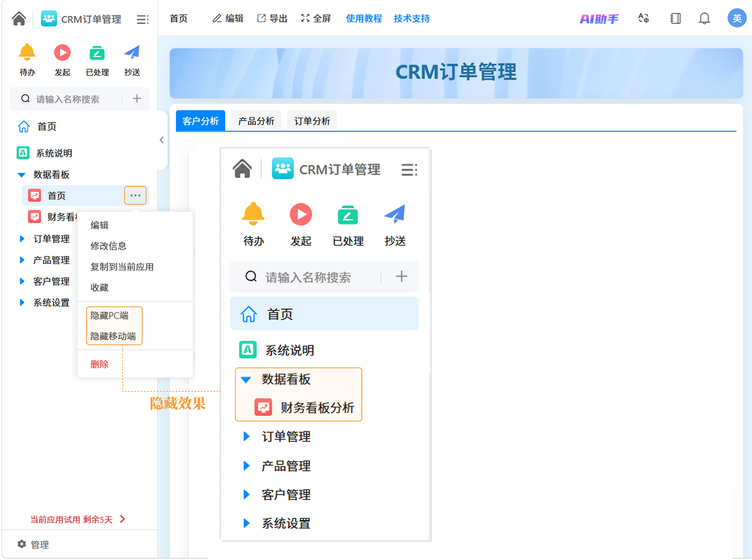Image resolution: width=752 pixels, height=560 pixels.
Task: Click 已处理 icon in preview panel
Action: point(348,215)
